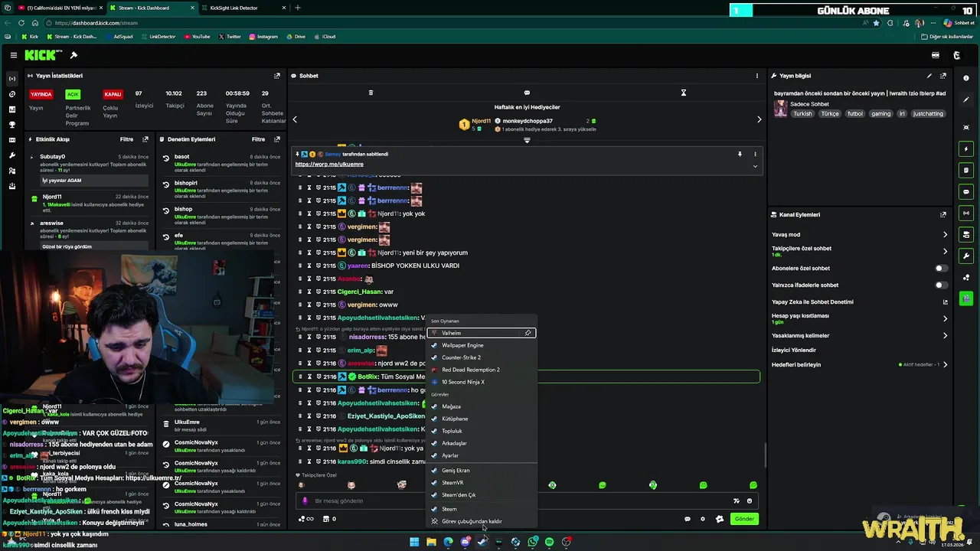Screen dimensions: 980x551
Task: Select Red Dead Redemption 2 in jump list
Action: pyautogui.click(x=482, y=370)
